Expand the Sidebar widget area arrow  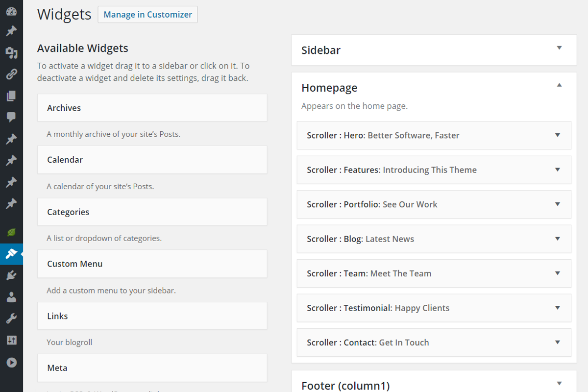559,48
